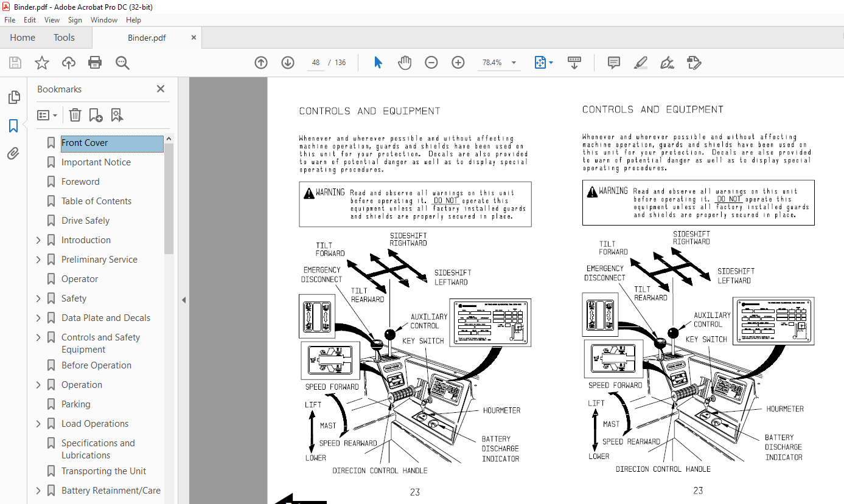844x504 pixels.
Task: Open the View menu
Action: pos(52,20)
